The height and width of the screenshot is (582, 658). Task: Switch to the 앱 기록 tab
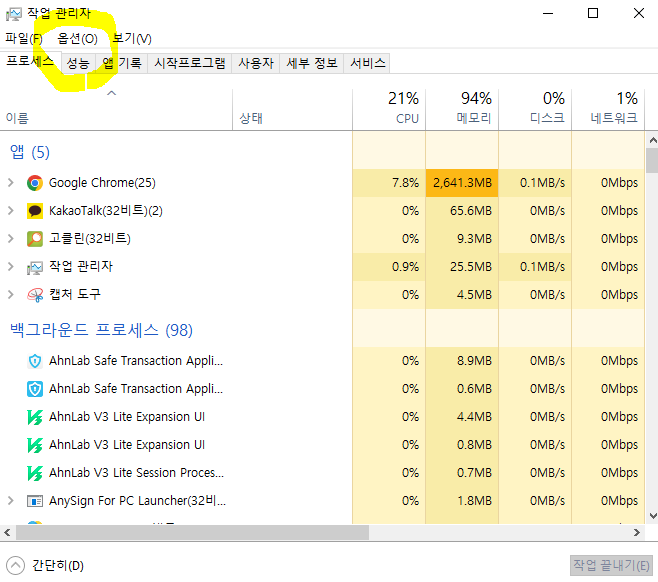coord(122,63)
